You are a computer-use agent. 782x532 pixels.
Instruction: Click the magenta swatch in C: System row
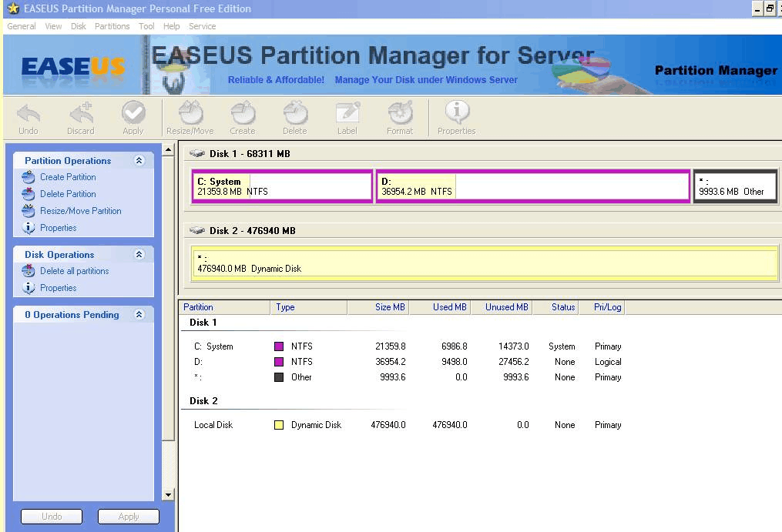279,346
